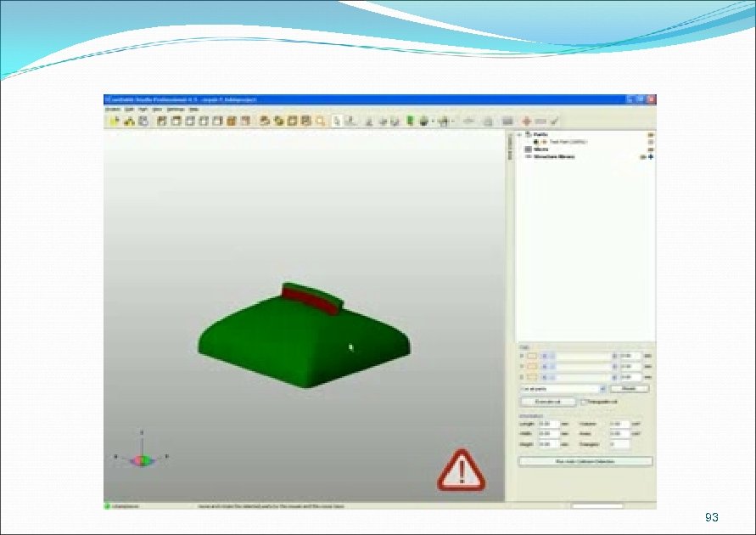The height and width of the screenshot is (535, 756).
Task: Click the red warning triangle in the viewport
Action: (x=462, y=470)
